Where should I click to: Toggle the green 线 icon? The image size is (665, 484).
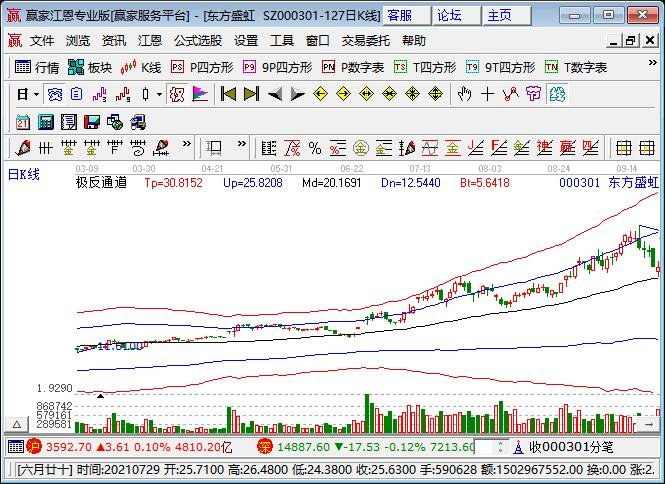(557, 94)
